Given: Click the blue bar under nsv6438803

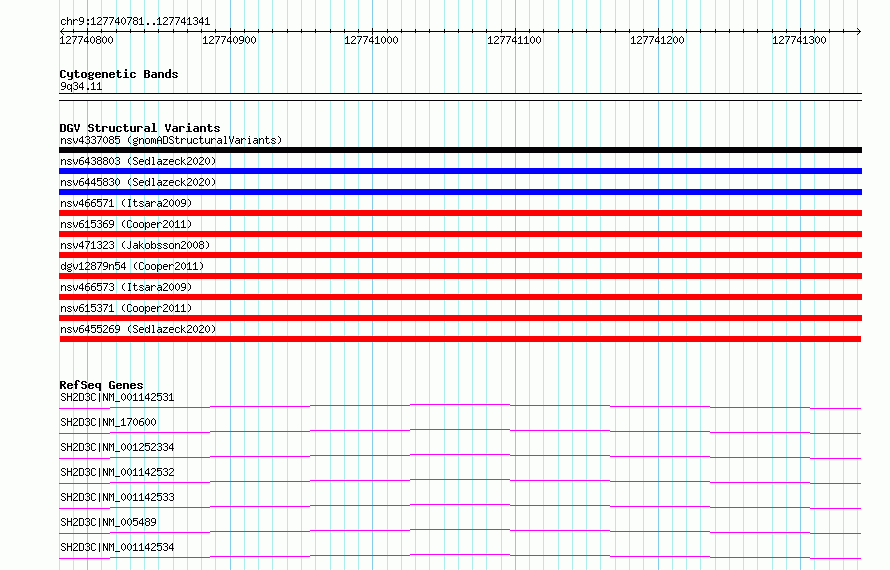Looking at the screenshot, I should coord(460,171).
